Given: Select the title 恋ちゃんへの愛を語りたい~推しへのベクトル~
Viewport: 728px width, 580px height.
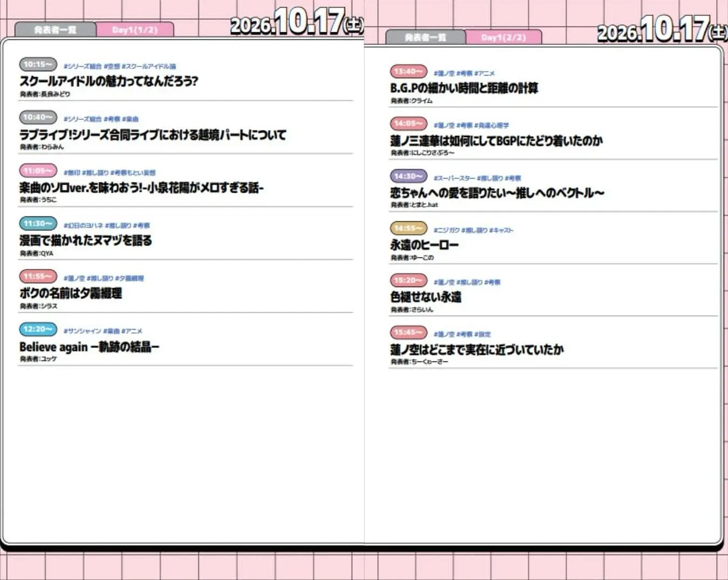Looking at the screenshot, I should (x=497, y=193).
